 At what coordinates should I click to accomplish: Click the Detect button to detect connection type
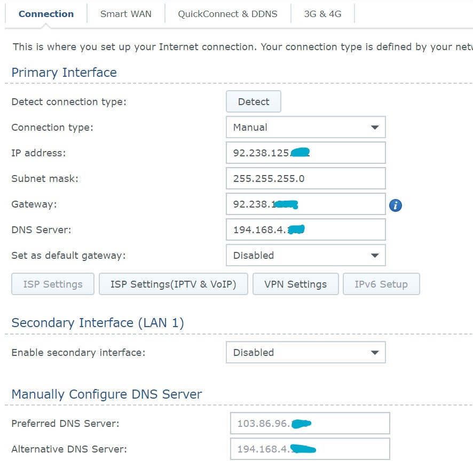(x=253, y=101)
